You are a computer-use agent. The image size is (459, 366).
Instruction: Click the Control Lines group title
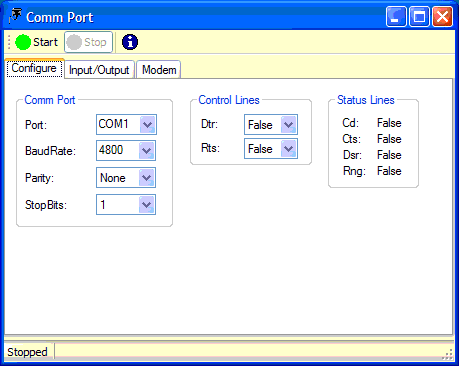229,100
